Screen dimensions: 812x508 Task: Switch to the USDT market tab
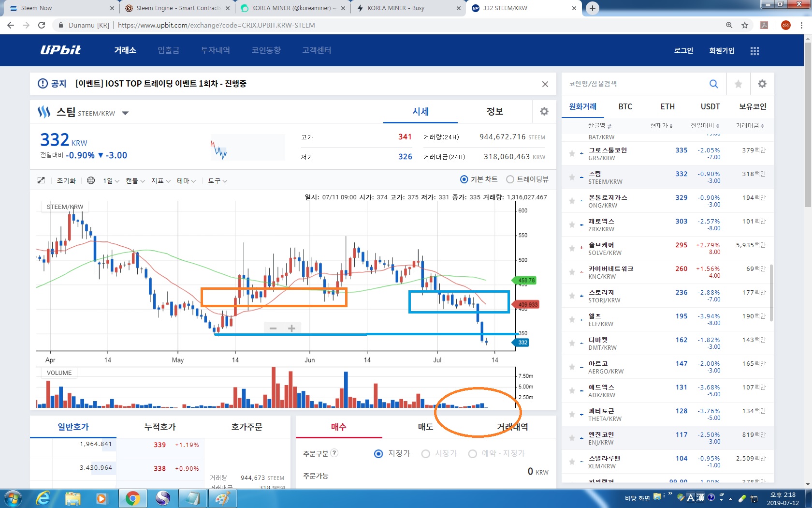coord(710,106)
